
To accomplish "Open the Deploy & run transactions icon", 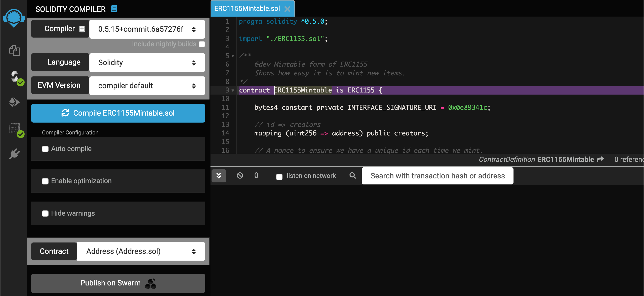I will [14, 102].
